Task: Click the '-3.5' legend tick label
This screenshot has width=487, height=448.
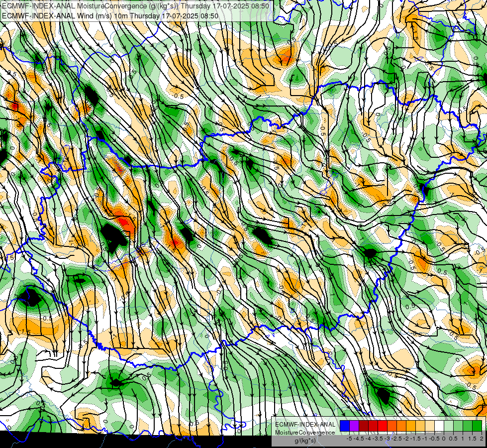Action: (x=379, y=439)
